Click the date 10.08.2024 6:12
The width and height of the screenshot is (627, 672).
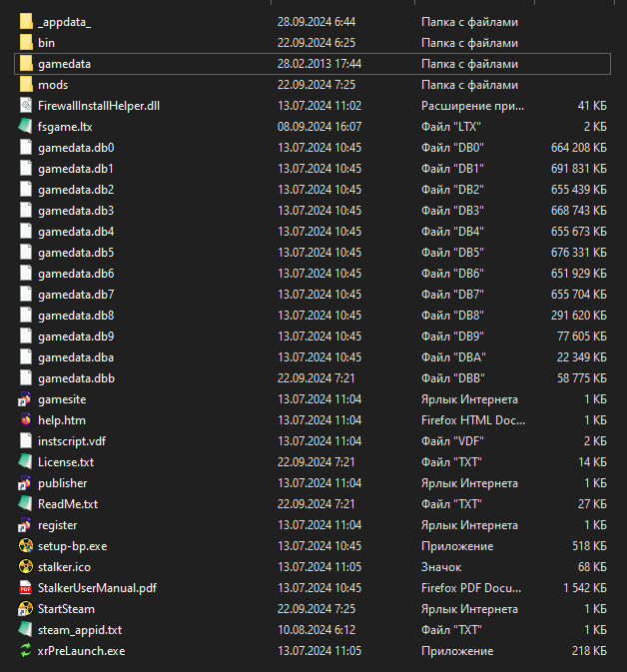click(316, 630)
